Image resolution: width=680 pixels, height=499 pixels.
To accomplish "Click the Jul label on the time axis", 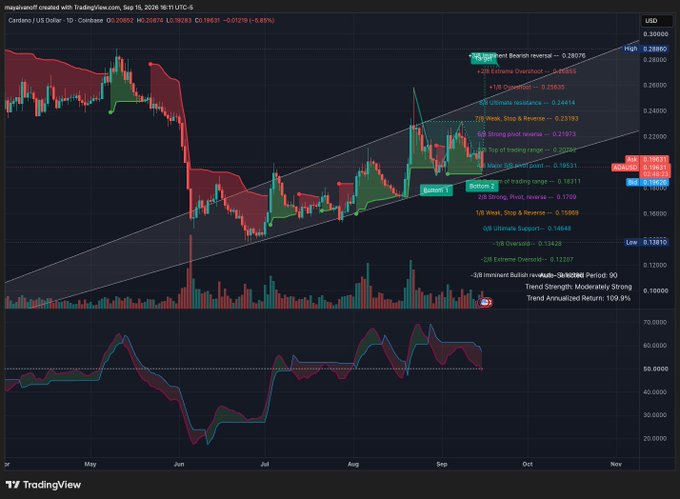I will tap(265, 464).
